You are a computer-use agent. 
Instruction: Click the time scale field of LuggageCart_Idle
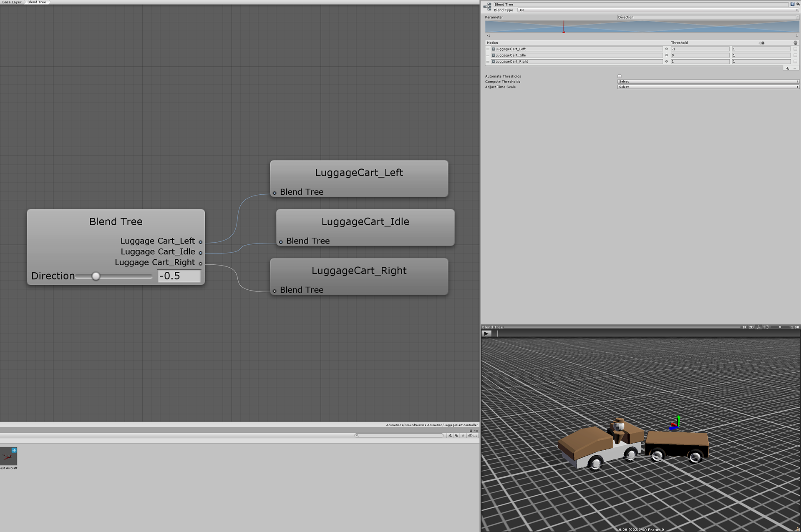[761, 55]
